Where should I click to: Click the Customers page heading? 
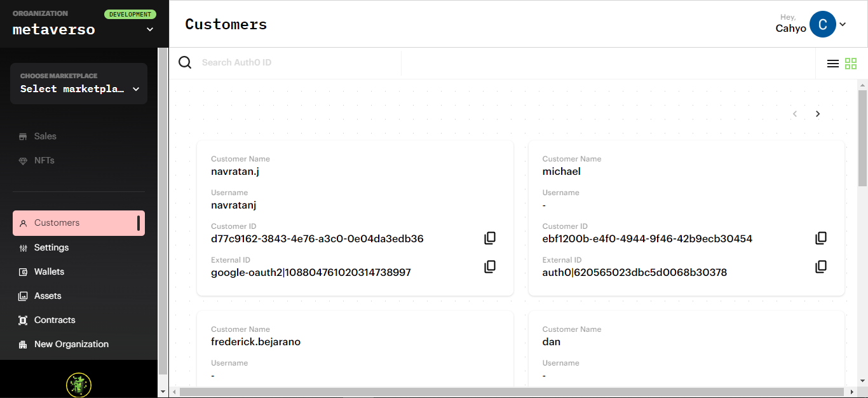pos(226,24)
